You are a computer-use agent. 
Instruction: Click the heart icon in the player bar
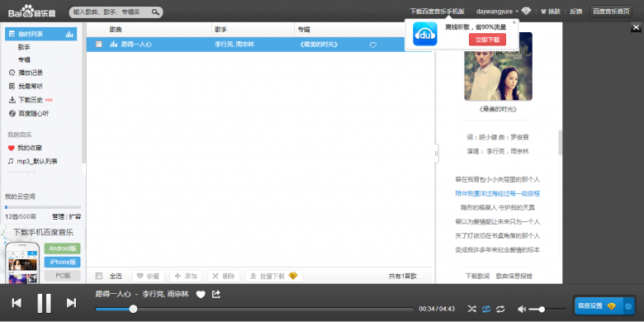(x=201, y=294)
